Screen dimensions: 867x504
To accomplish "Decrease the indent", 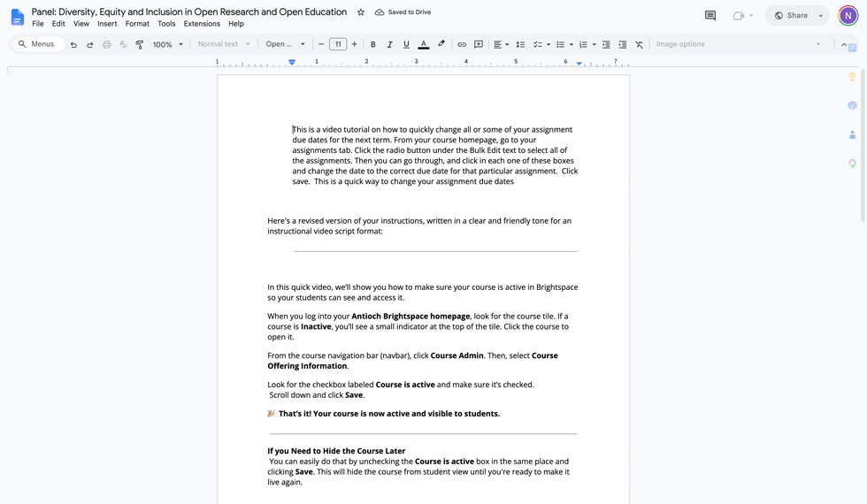I will (x=606, y=44).
